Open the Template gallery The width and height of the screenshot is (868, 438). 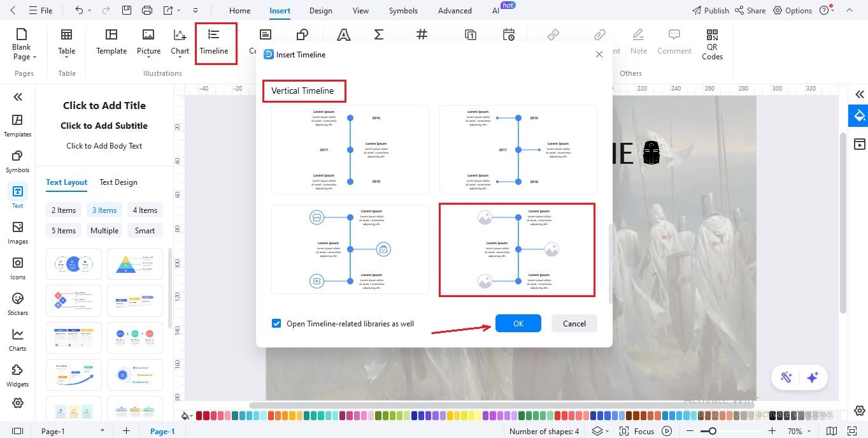[111, 41]
